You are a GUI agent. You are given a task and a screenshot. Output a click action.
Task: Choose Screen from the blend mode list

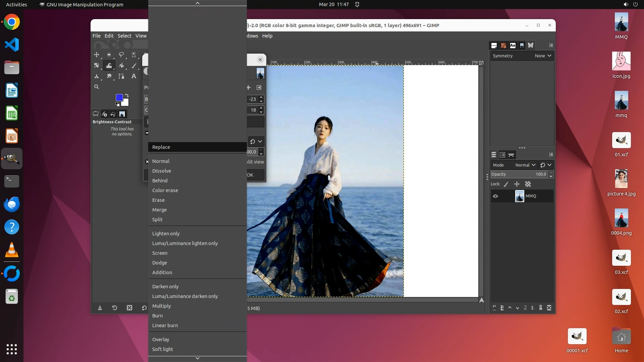pyautogui.click(x=160, y=253)
